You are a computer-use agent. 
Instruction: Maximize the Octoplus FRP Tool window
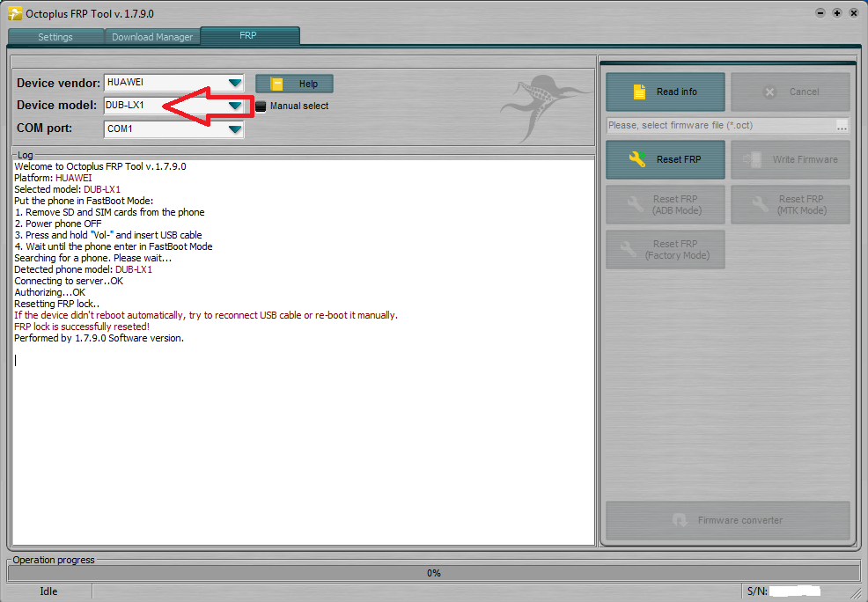837,12
